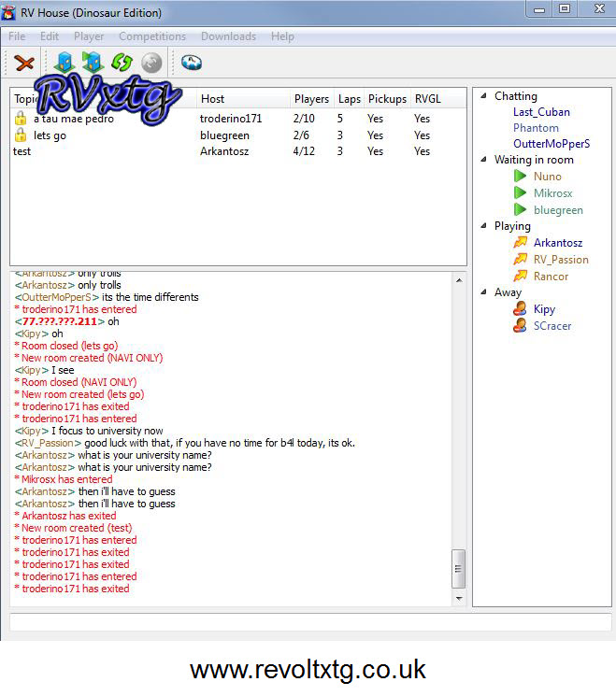This screenshot has width=616, height=696.
Task: Select Last_Cuban in the Chatting list
Action: tap(541, 112)
